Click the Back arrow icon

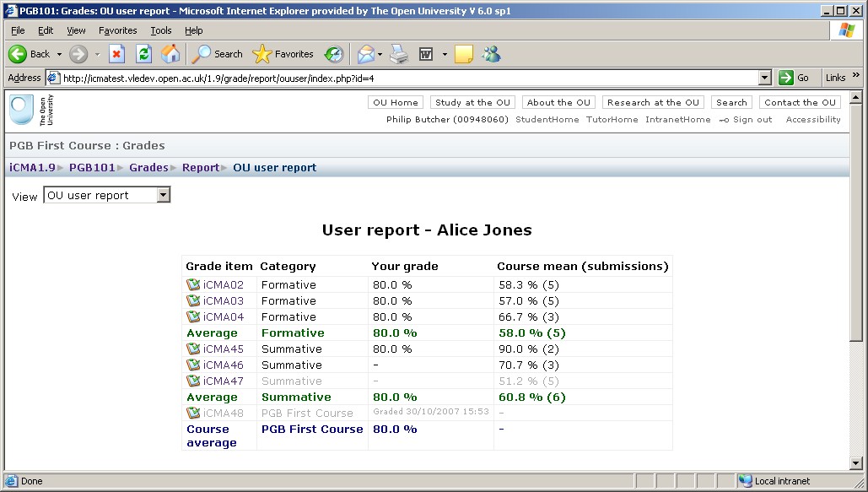click(x=17, y=54)
